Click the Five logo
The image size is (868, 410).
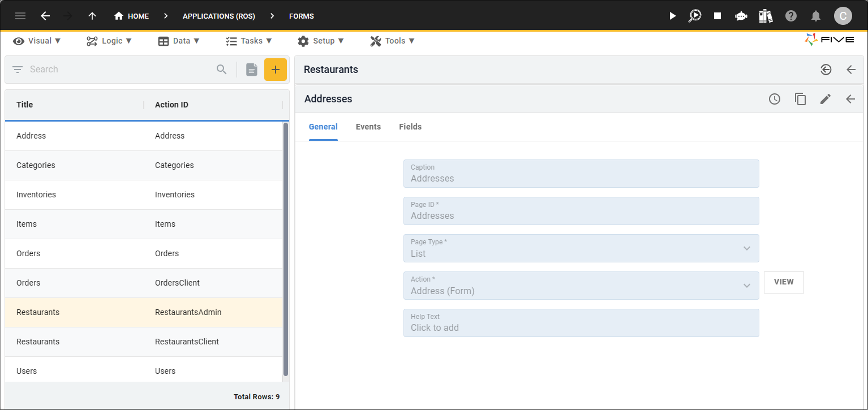click(829, 40)
